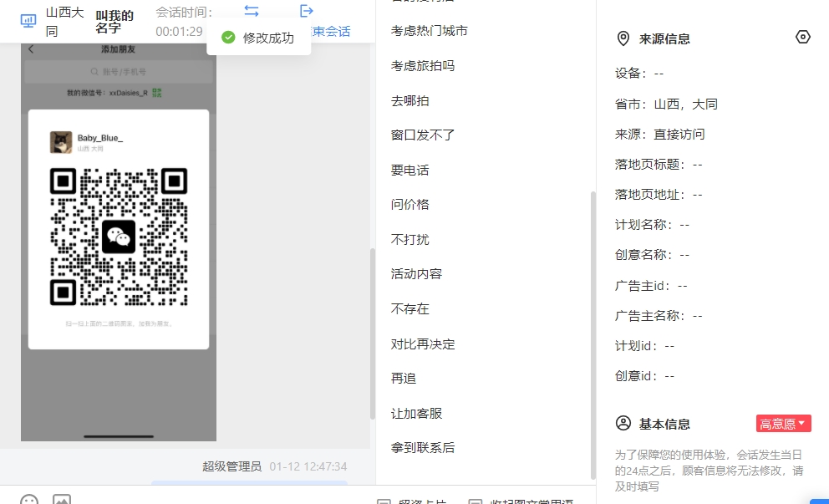Click the message timestamp 01-12 12:47:34
829x504 pixels.
[308, 466]
